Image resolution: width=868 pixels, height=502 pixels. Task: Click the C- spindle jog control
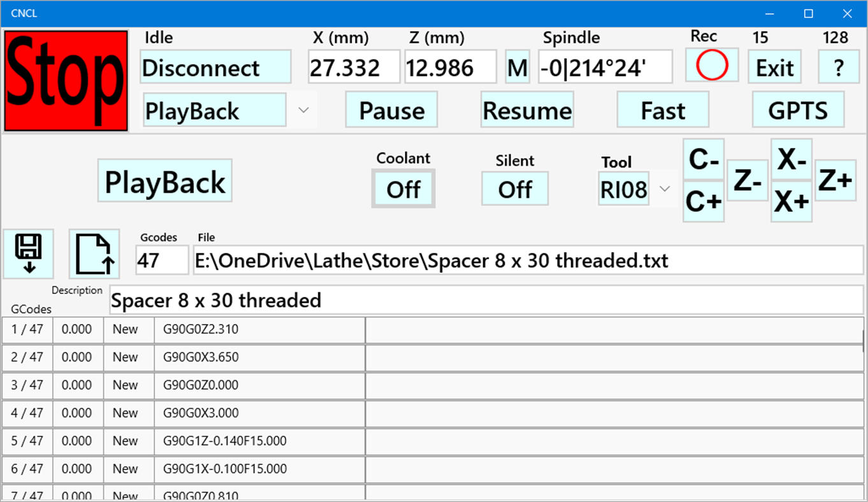(703, 161)
